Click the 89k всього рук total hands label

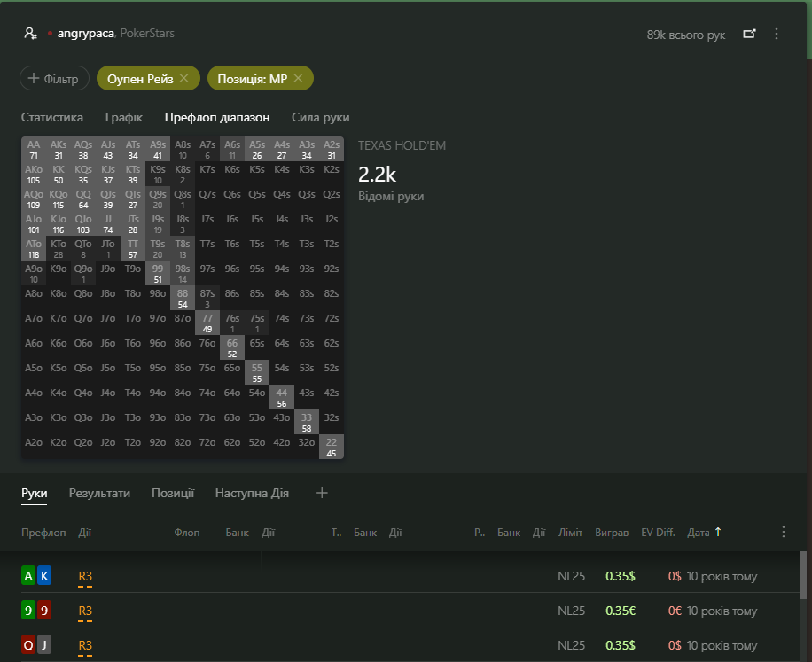685,35
